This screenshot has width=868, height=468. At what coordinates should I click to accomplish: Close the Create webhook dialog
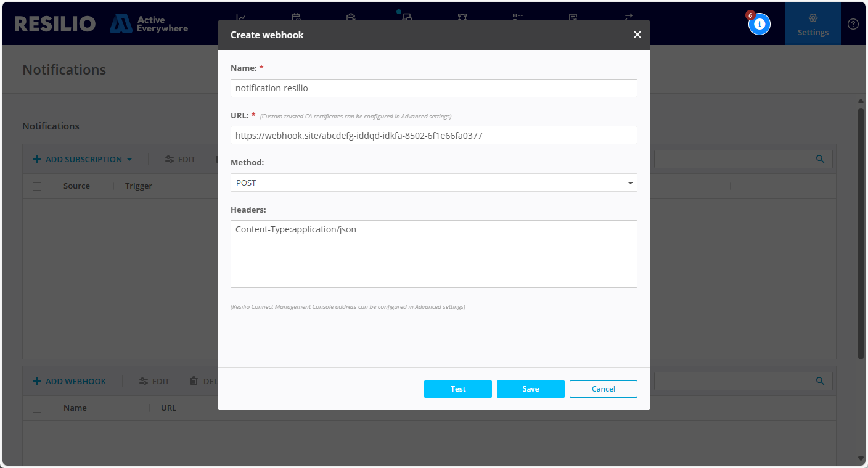coord(637,35)
